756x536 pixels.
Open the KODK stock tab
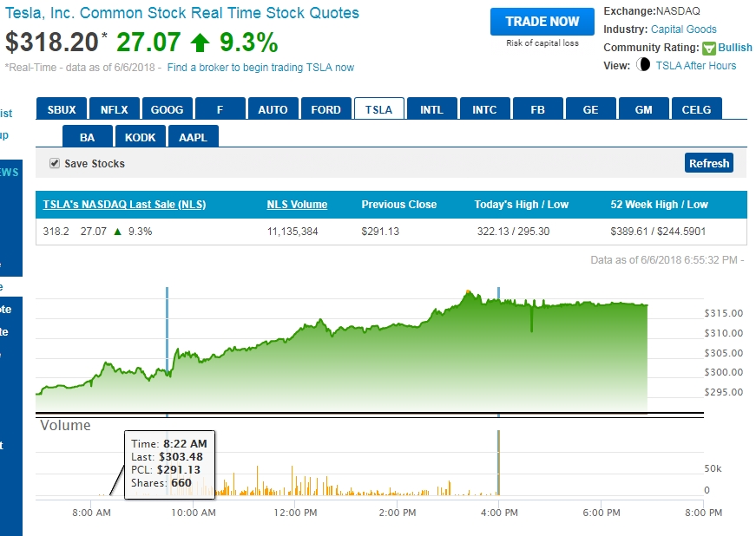point(141,137)
